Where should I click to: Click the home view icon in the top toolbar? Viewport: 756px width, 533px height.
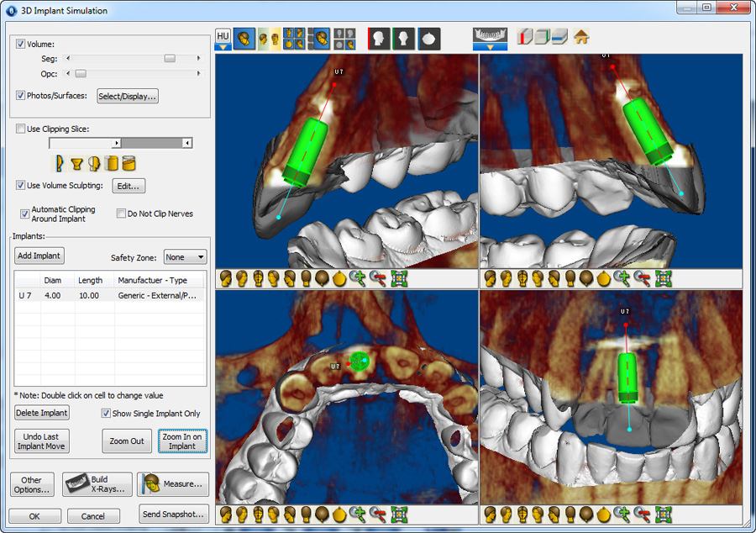[581, 37]
